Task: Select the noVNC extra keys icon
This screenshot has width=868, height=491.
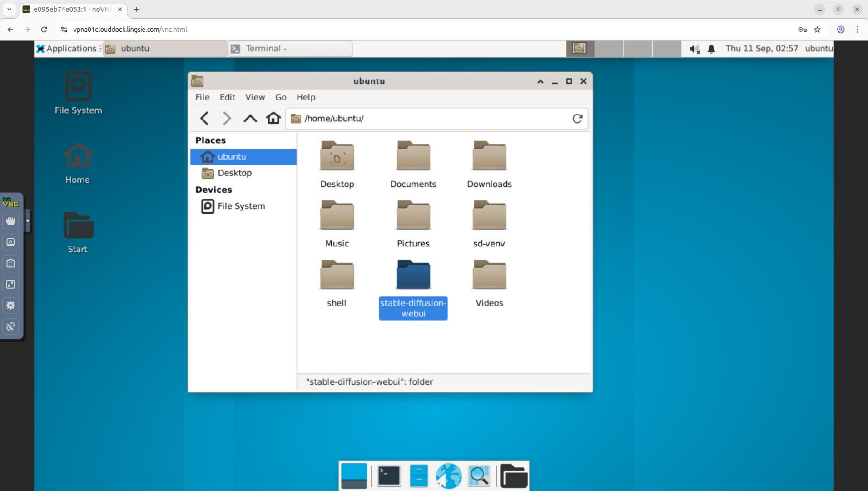Action: pos(10,241)
